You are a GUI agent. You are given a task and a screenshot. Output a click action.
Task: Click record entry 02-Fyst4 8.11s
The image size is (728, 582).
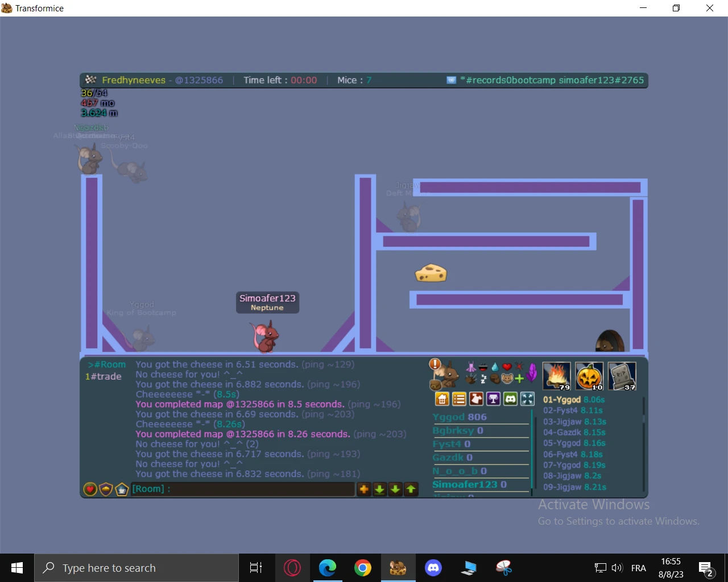coord(573,410)
